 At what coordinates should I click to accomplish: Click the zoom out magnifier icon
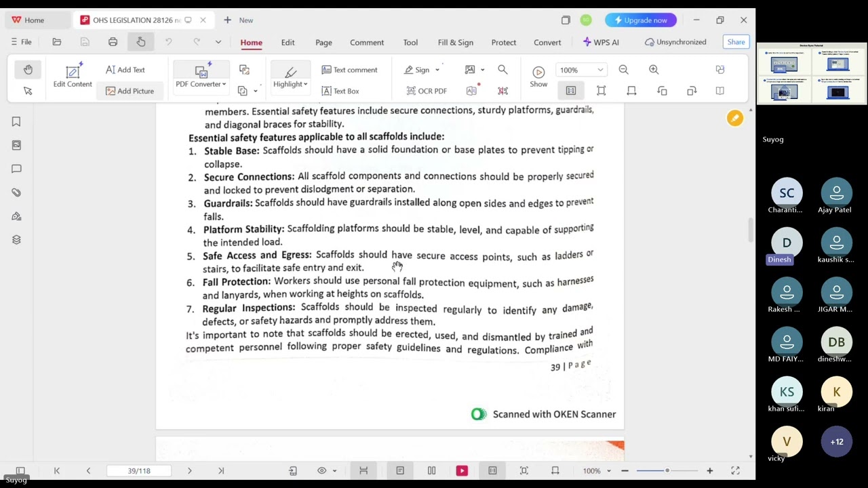[x=623, y=70]
